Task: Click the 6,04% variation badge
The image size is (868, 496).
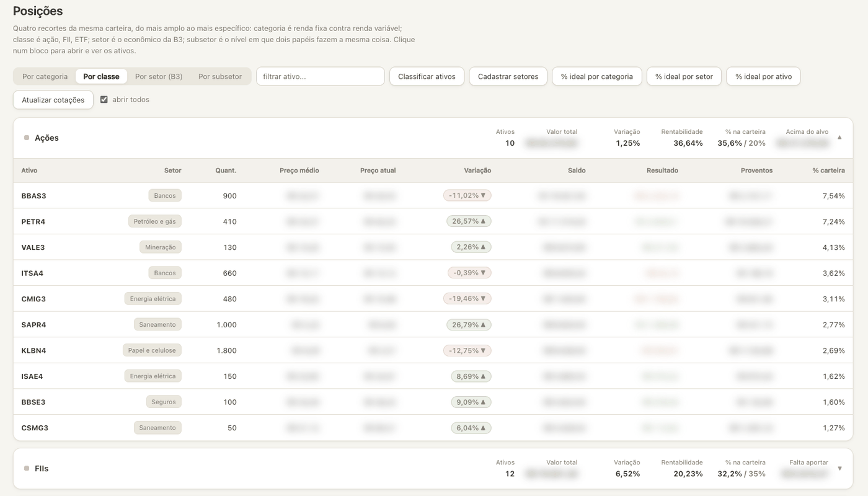Action: click(x=471, y=428)
